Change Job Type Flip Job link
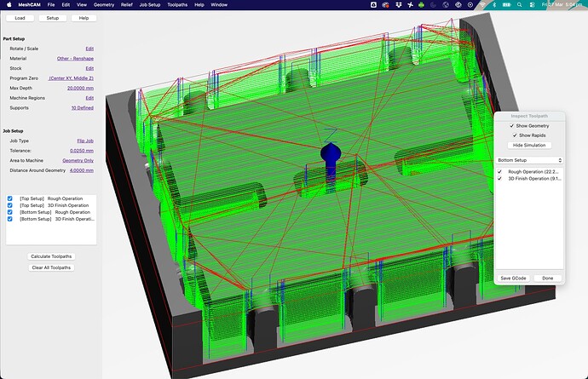588x379 pixels. pos(85,141)
